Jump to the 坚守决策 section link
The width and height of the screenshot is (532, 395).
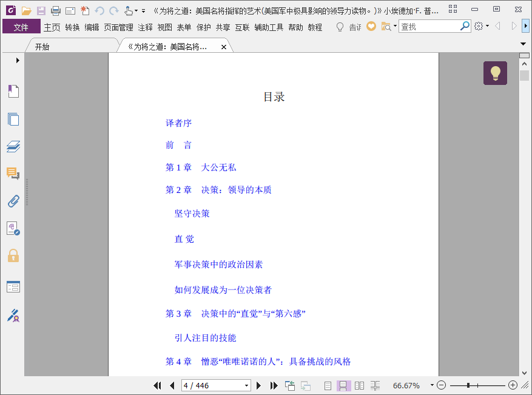pyautogui.click(x=192, y=214)
